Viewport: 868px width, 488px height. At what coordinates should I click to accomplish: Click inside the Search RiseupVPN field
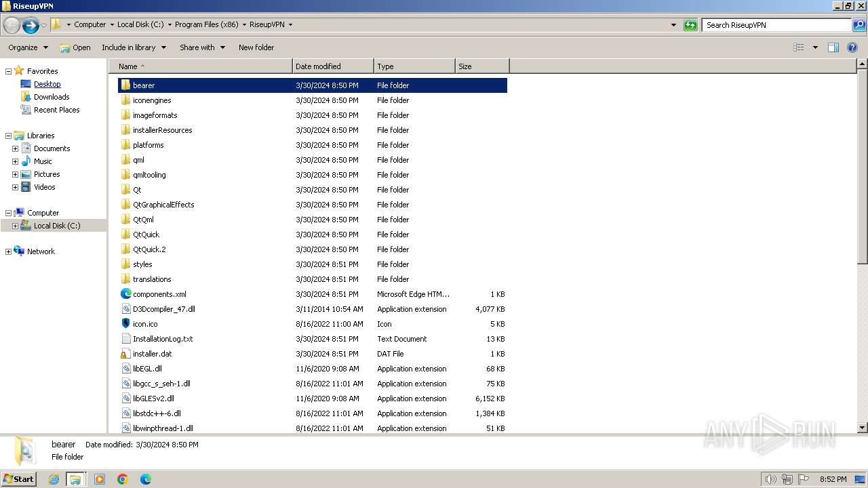click(x=777, y=25)
